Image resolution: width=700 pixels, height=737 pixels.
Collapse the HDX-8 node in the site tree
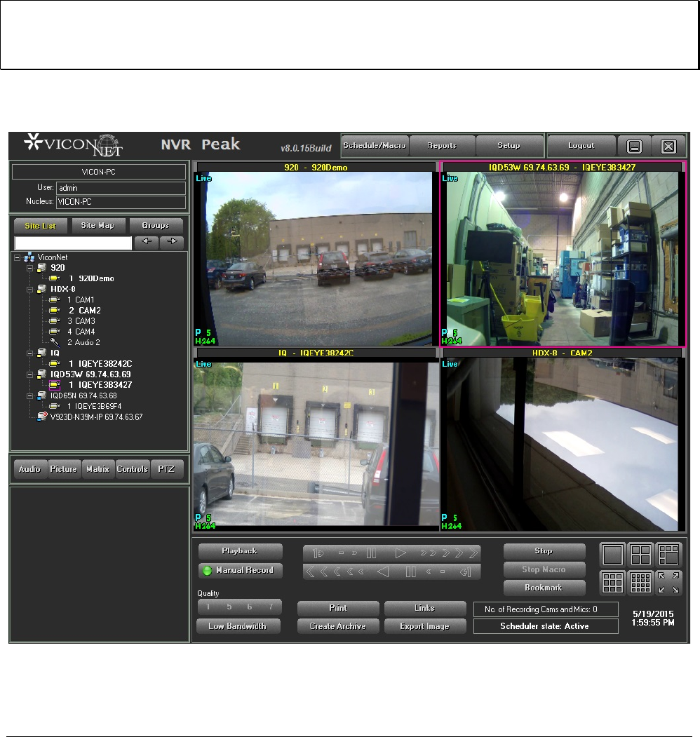29,290
